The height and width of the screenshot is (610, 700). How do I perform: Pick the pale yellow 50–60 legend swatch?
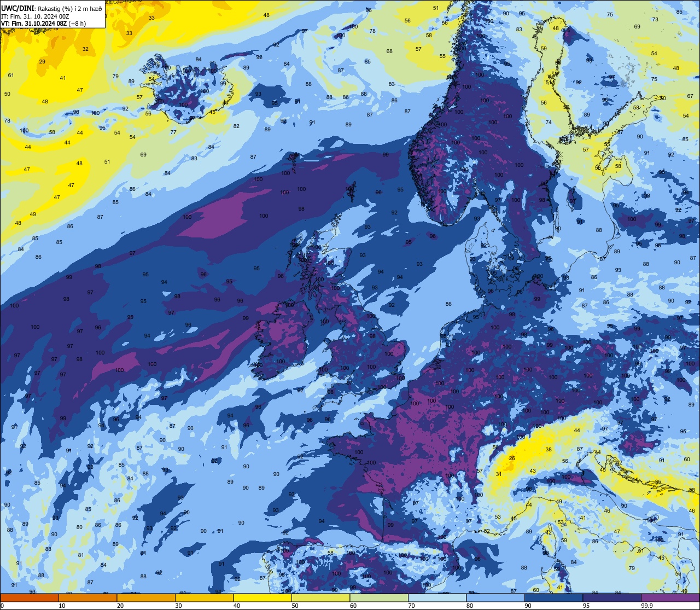[320, 598]
